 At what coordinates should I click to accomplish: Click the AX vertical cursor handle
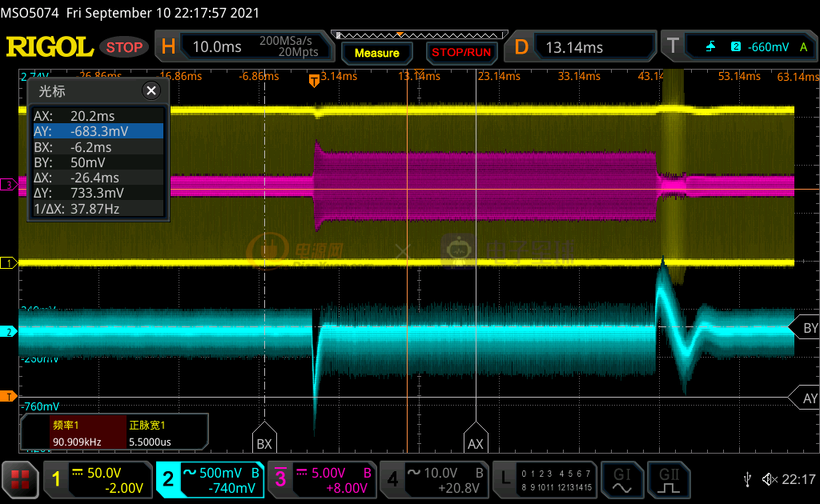click(476, 443)
